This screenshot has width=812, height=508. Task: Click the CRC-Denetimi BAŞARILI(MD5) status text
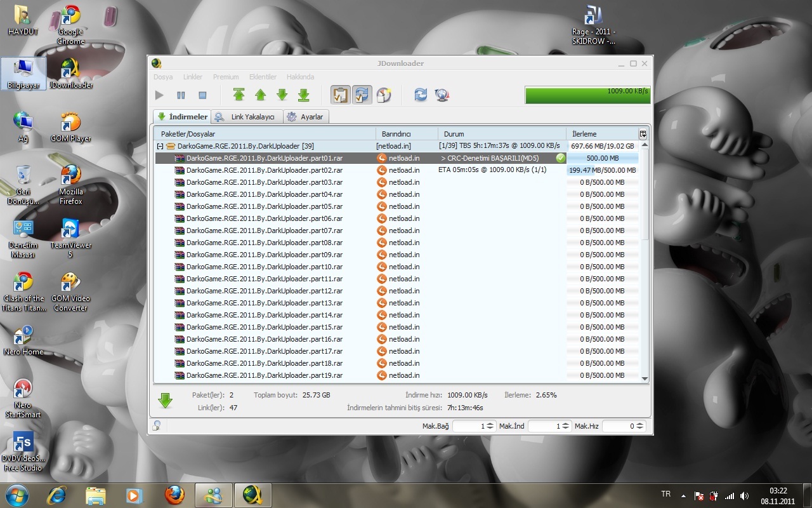490,158
